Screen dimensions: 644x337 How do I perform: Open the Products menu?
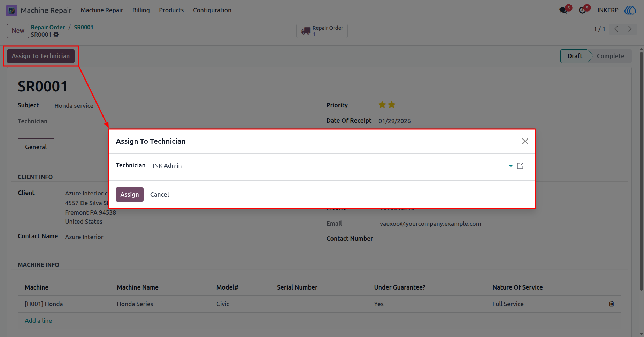tap(171, 10)
